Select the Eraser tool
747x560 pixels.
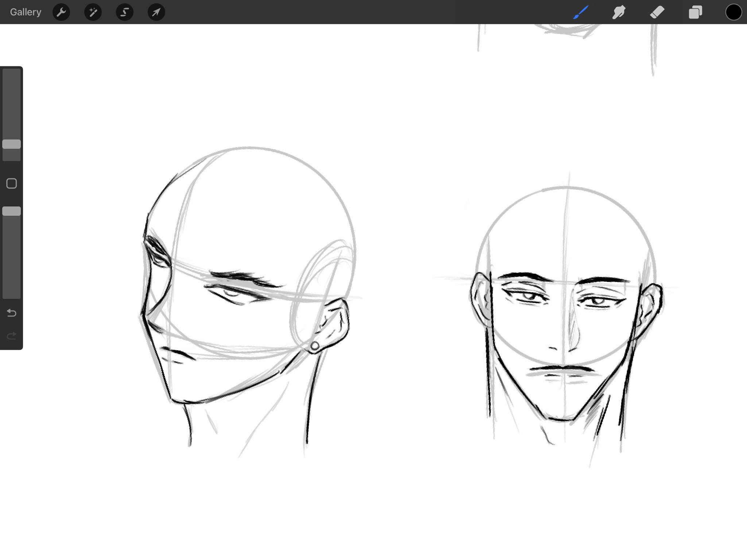coord(657,12)
